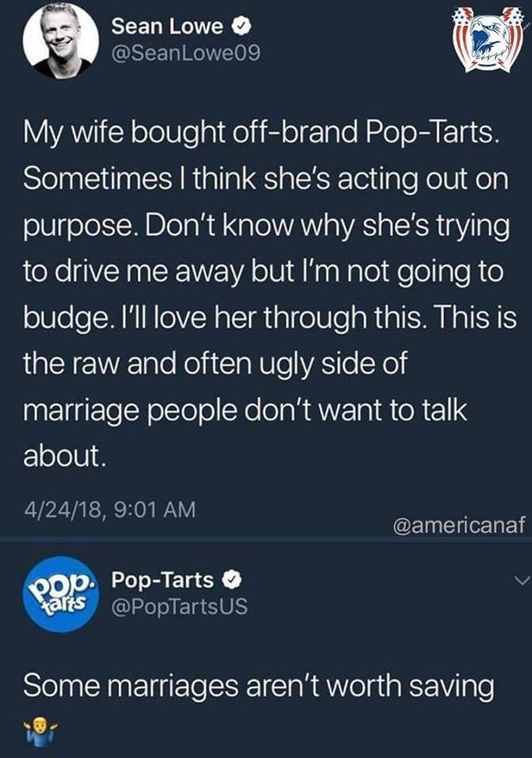
Task: Click the @americanaf watermark text
Action: (x=459, y=526)
